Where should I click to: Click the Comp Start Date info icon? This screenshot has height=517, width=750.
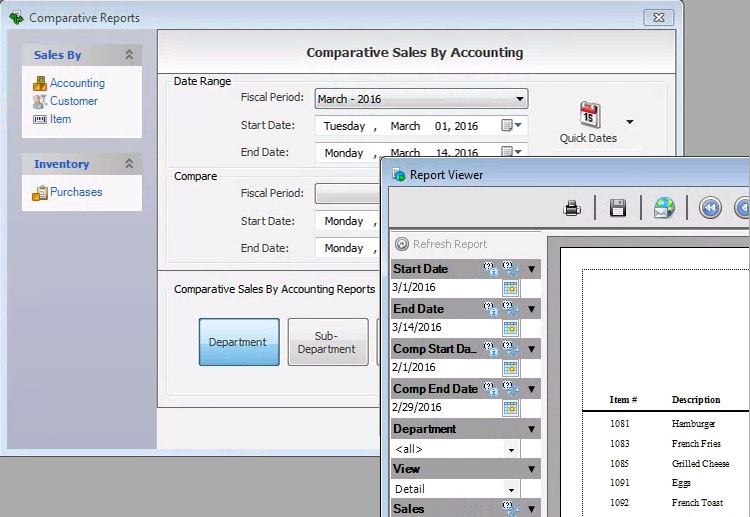(x=491, y=349)
